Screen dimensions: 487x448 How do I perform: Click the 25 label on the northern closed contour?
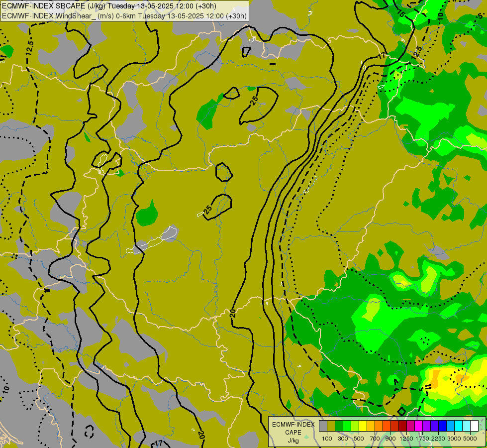tap(254, 101)
